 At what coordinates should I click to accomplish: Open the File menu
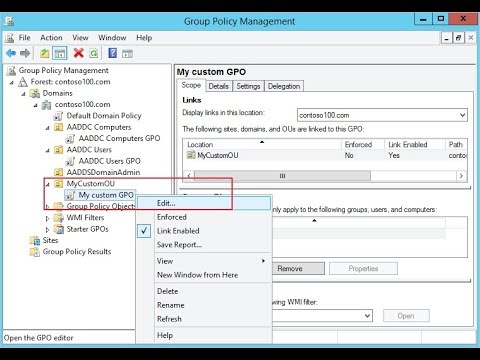[24, 38]
